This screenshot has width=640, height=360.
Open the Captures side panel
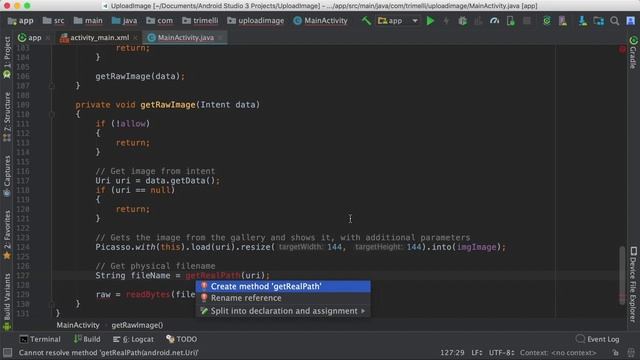tap(7, 176)
